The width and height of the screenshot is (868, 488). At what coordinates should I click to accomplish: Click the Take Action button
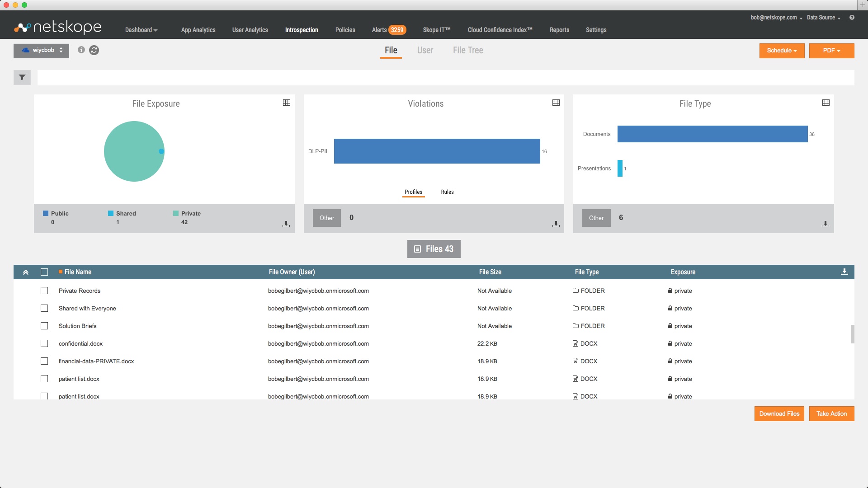pyautogui.click(x=831, y=413)
